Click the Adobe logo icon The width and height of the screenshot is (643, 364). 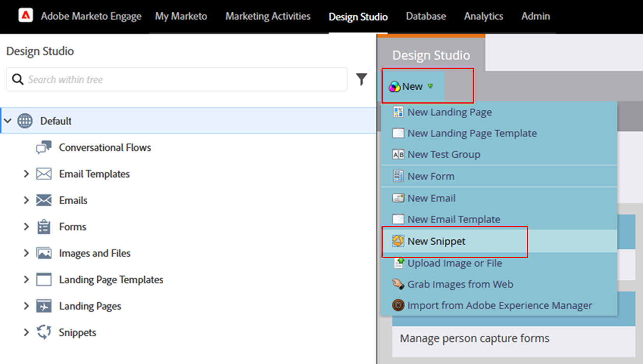[x=26, y=16]
